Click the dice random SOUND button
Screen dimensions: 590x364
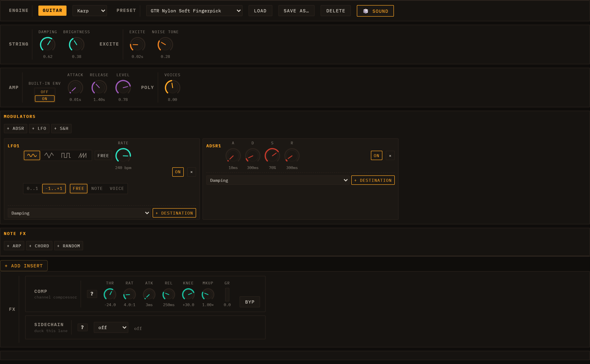[375, 11]
